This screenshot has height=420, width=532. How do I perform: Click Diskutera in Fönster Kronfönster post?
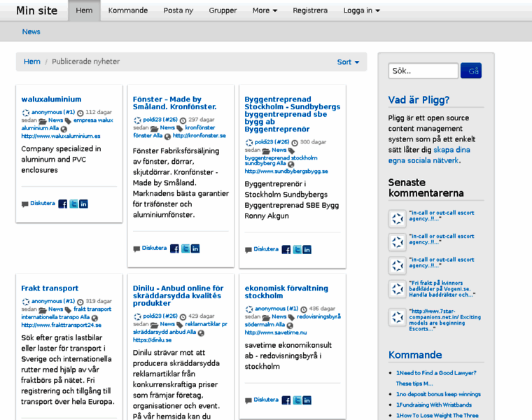pos(155,248)
